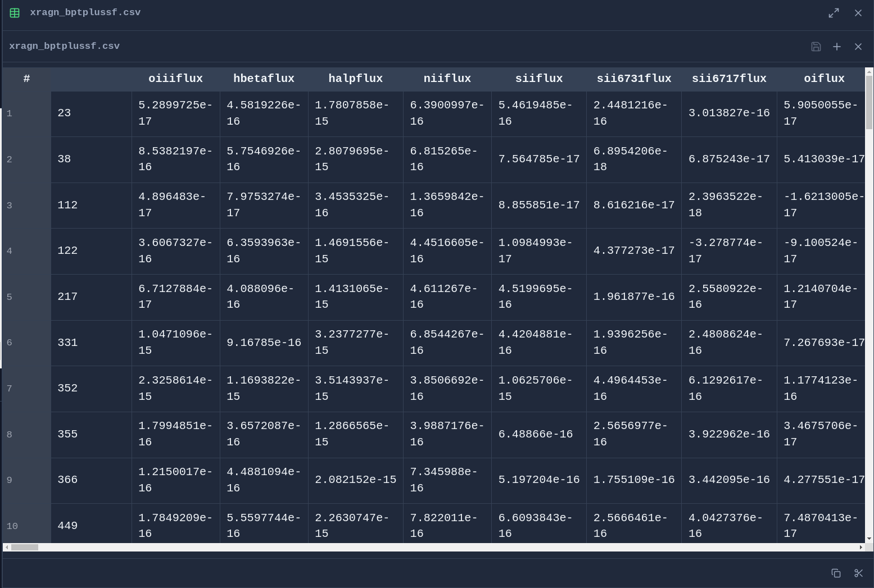Close the CSV editor pane with its X icon
Screen dimensions: 874x588
coord(858,46)
